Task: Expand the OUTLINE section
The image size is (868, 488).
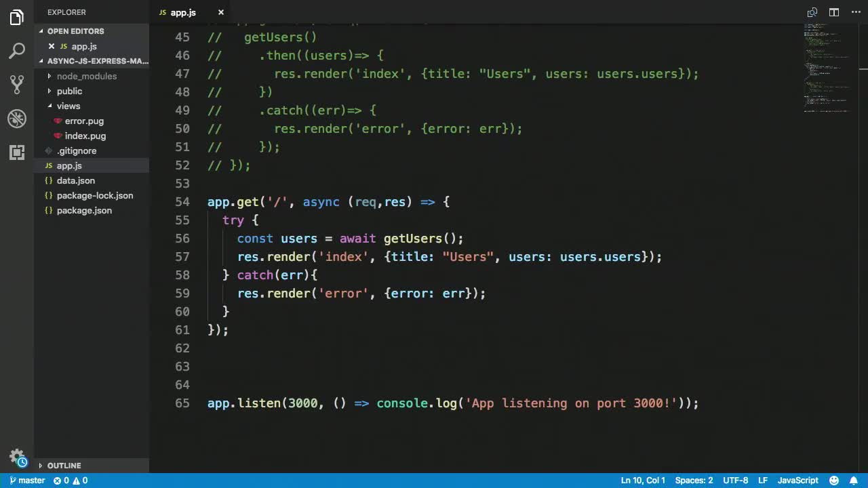Action: pyautogui.click(x=64, y=466)
